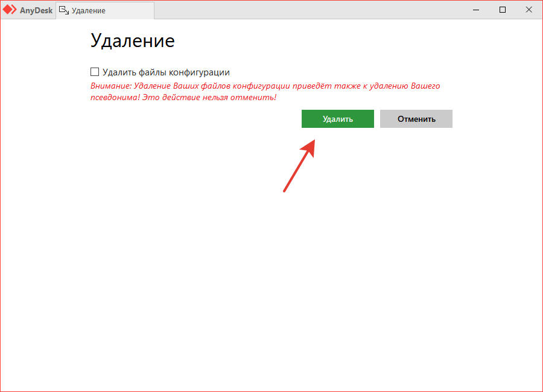This screenshot has height=392, width=543.
Task: Minimize the AnyDesk window
Action: click(476, 10)
